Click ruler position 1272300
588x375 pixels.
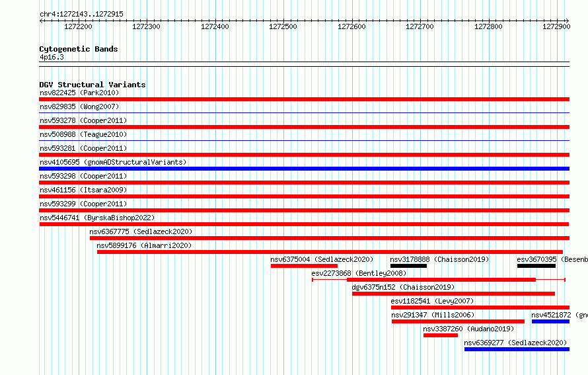point(146,26)
